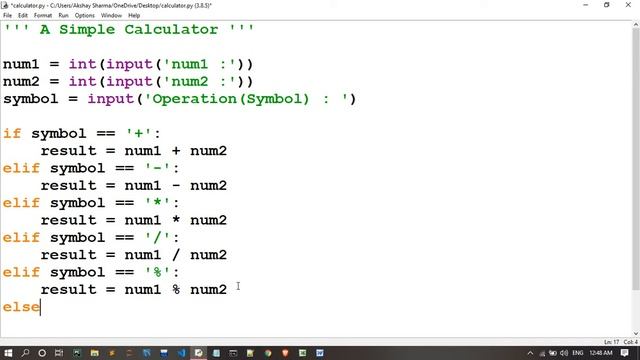Click the scrollbar up arrow
Screen dimensions: 640x360
[x=636, y=25]
